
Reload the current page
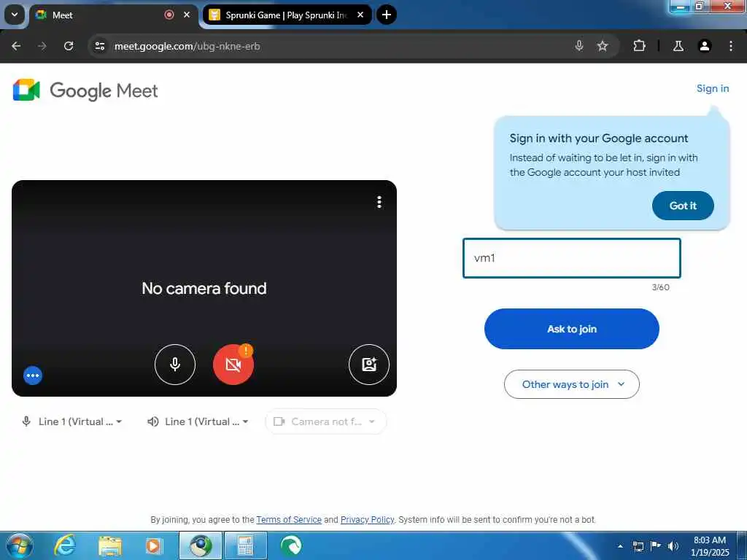(69, 46)
